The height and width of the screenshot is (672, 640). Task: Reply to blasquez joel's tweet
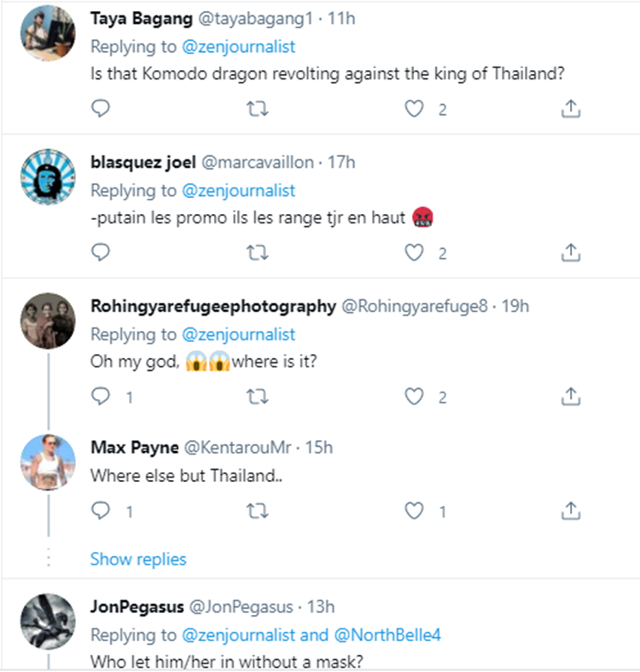[101, 252]
